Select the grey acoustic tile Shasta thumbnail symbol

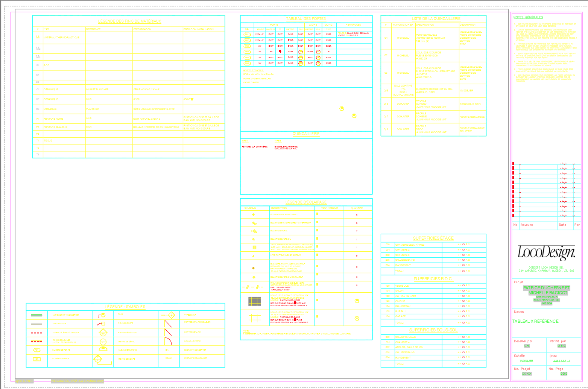point(254,301)
